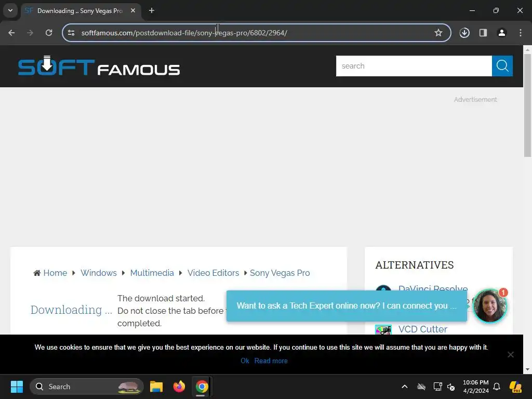Open the Sony Vegas Pro breadcrumb link
The height and width of the screenshot is (399, 532).
(x=280, y=273)
